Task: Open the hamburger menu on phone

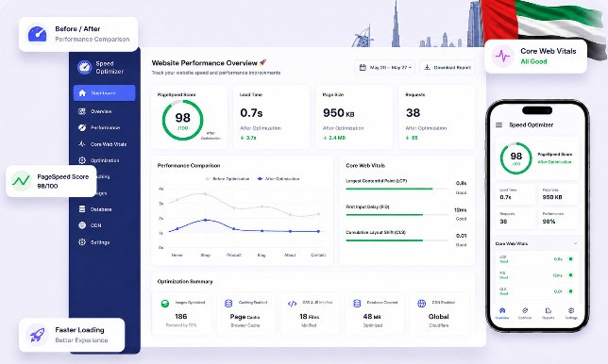Action: click(499, 125)
